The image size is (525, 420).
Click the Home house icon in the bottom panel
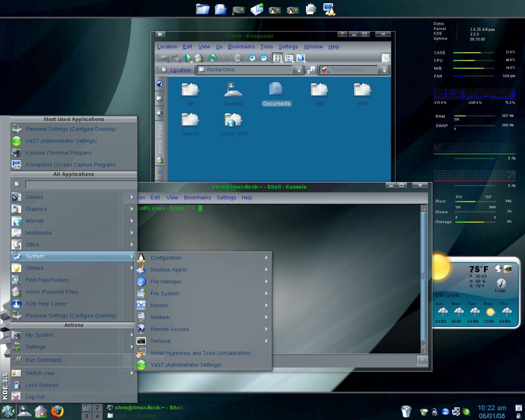coord(41,411)
